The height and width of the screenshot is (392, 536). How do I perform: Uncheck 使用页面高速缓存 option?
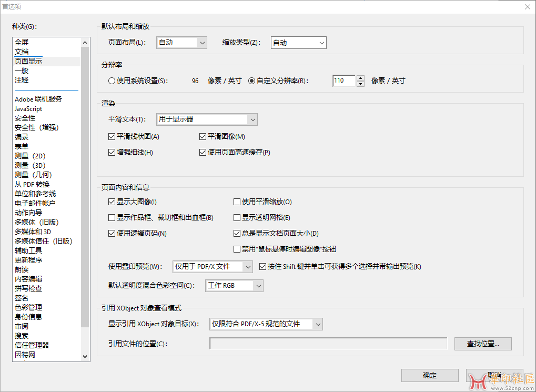coord(203,153)
